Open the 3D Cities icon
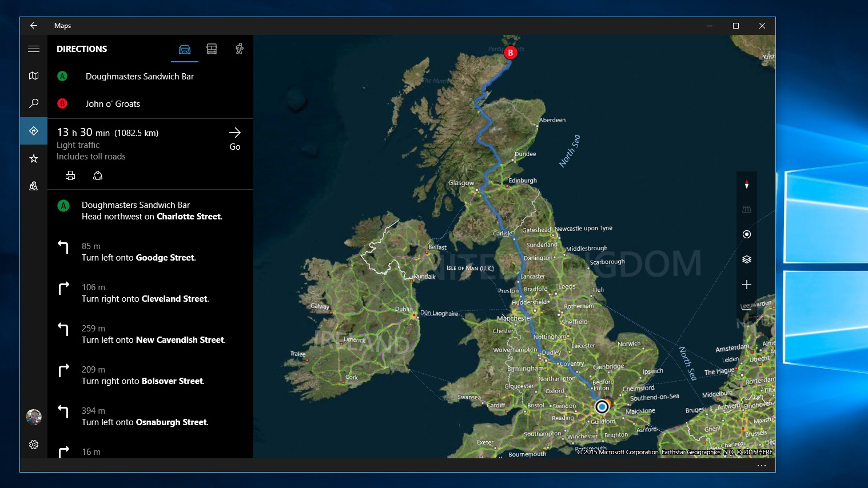This screenshot has width=868, height=488. [x=34, y=186]
